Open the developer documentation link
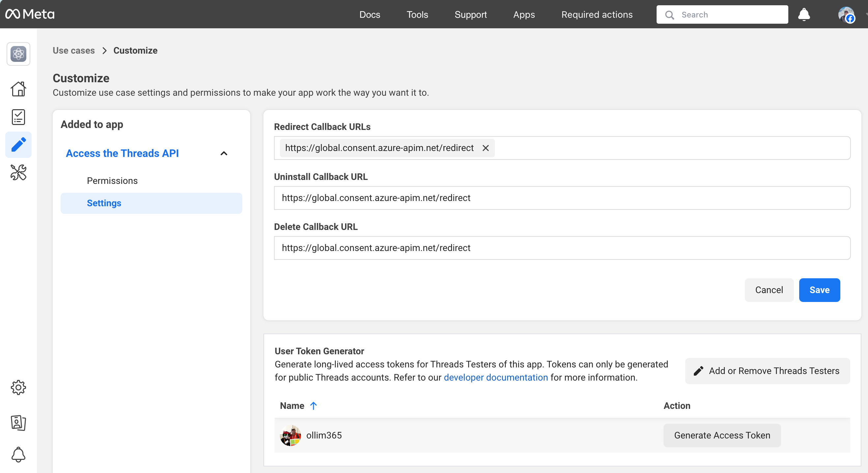This screenshot has width=868, height=473. [496, 377]
